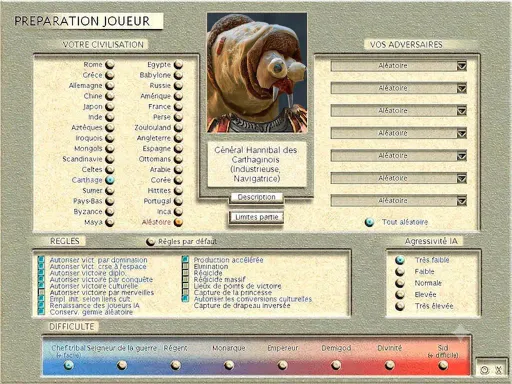Enable the Elimination rule checkbox
This screenshot has width=512, height=384.
[185, 266]
